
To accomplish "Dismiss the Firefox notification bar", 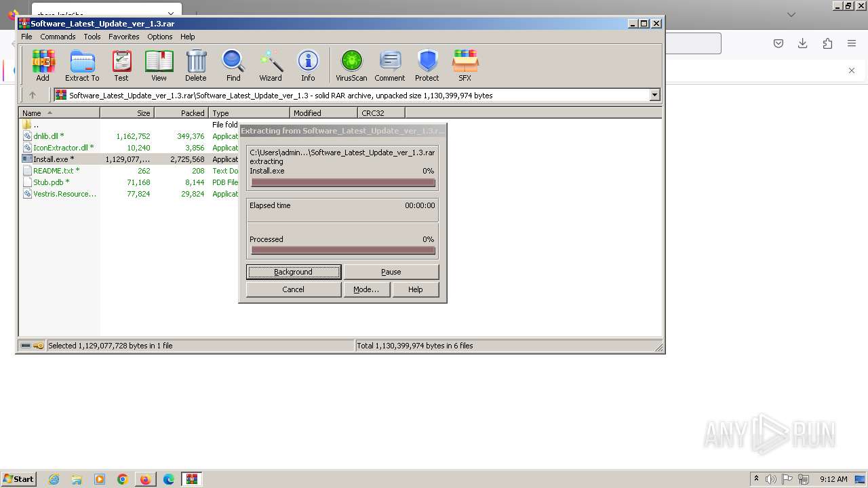I will point(852,70).
